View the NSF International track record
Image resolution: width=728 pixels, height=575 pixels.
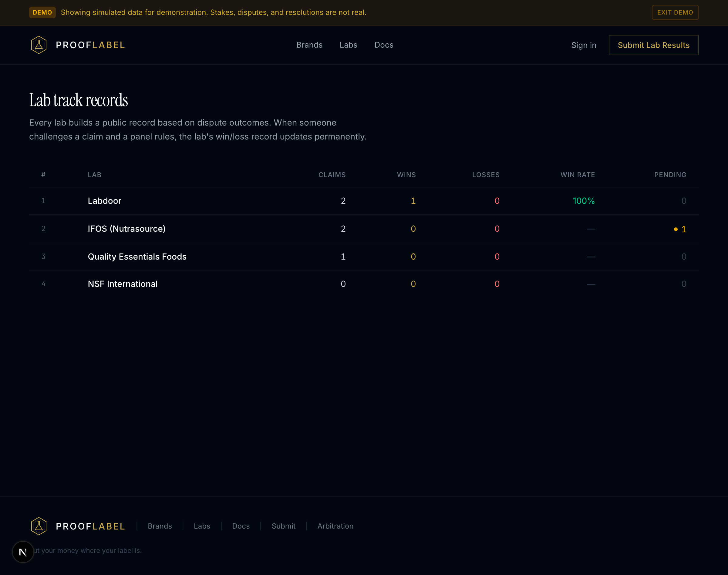[x=122, y=284]
